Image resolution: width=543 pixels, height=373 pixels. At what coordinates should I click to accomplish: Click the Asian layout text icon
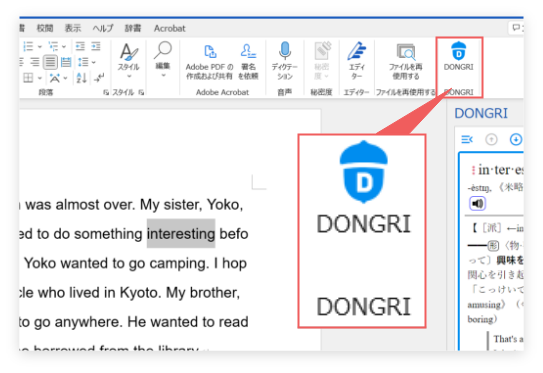55,78
